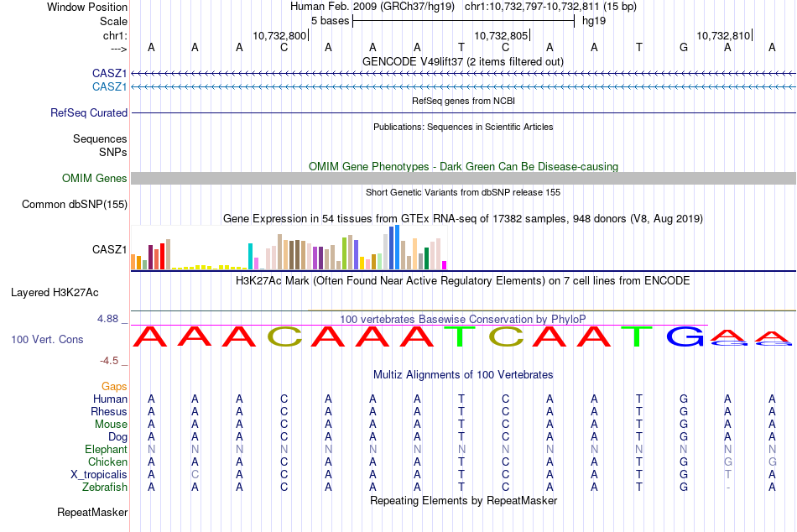Click Publications: Sequences in Scientific Articles title
This screenshot has width=797, height=532.
[x=463, y=127]
